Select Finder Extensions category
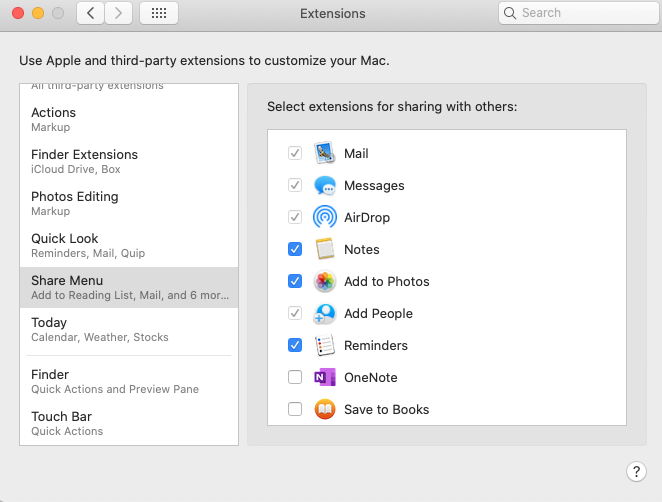The height and width of the screenshot is (502, 662). pyautogui.click(x=129, y=161)
